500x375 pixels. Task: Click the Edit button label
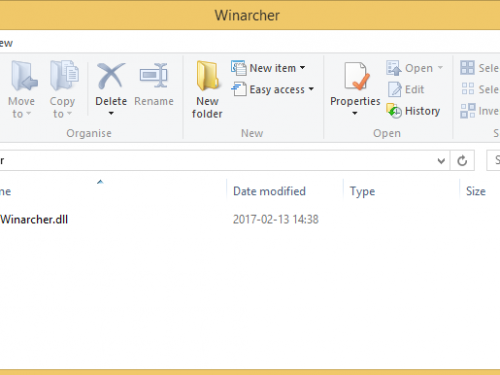click(x=414, y=89)
